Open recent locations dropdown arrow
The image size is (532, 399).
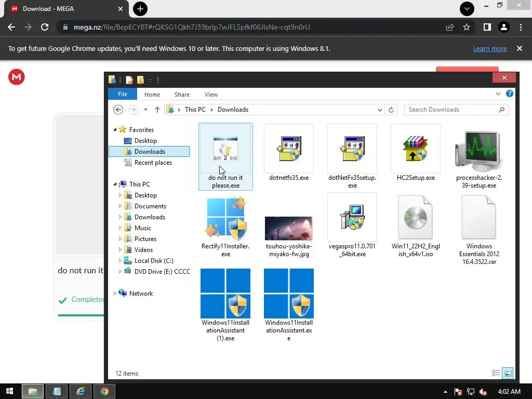[x=145, y=110]
